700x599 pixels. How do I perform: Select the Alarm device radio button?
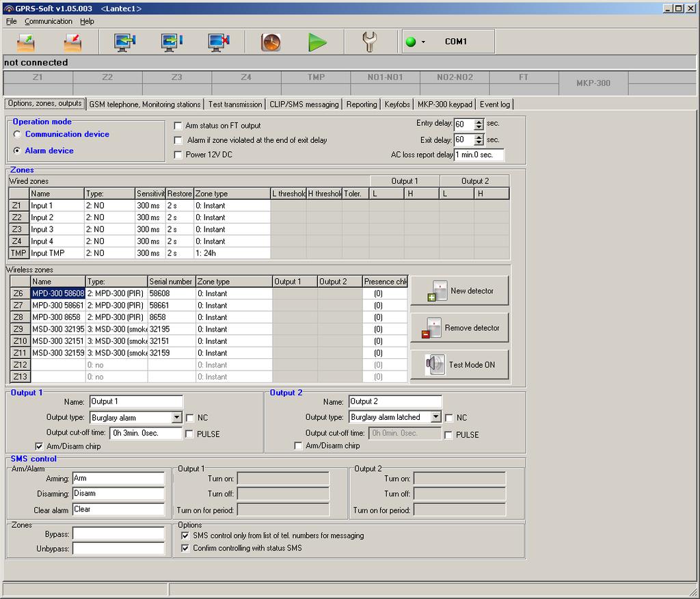[17, 150]
